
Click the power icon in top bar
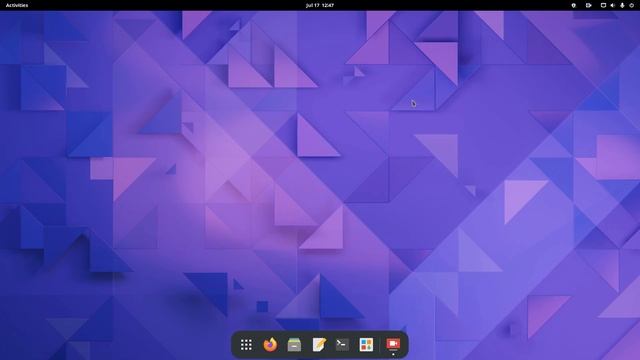pos(631,5)
